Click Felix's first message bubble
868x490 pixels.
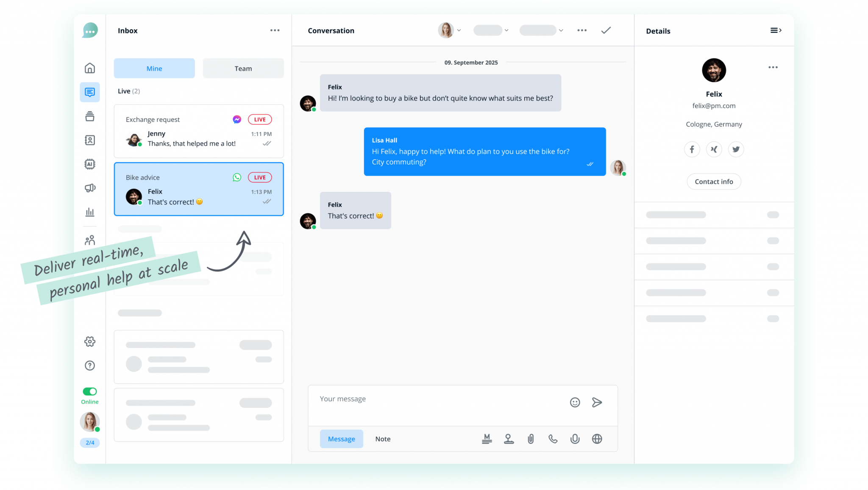click(x=440, y=93)
